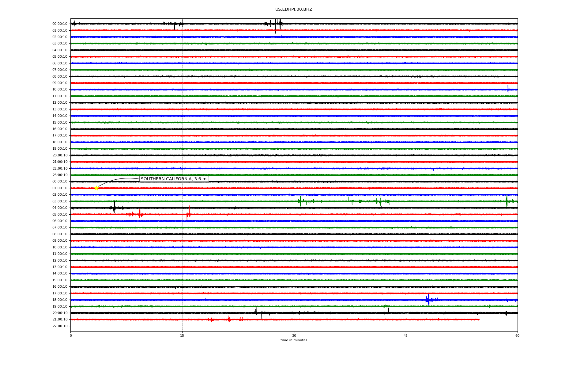The image size is (588, 368).
Task: Click the 'time in minutes' axis label
Action: pos(293,340)
